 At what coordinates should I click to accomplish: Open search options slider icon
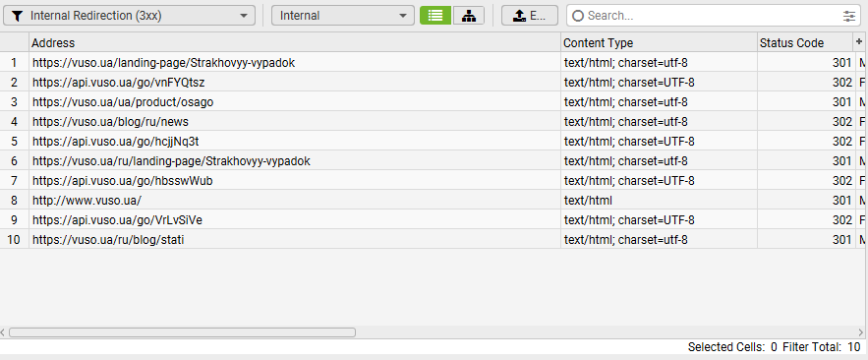849,16
